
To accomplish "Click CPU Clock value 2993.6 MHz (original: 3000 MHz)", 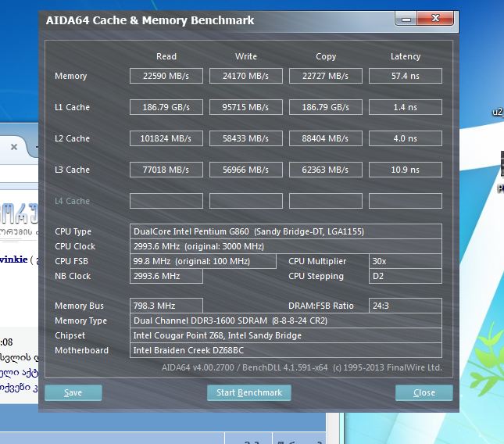I will (x=286, y=246).
